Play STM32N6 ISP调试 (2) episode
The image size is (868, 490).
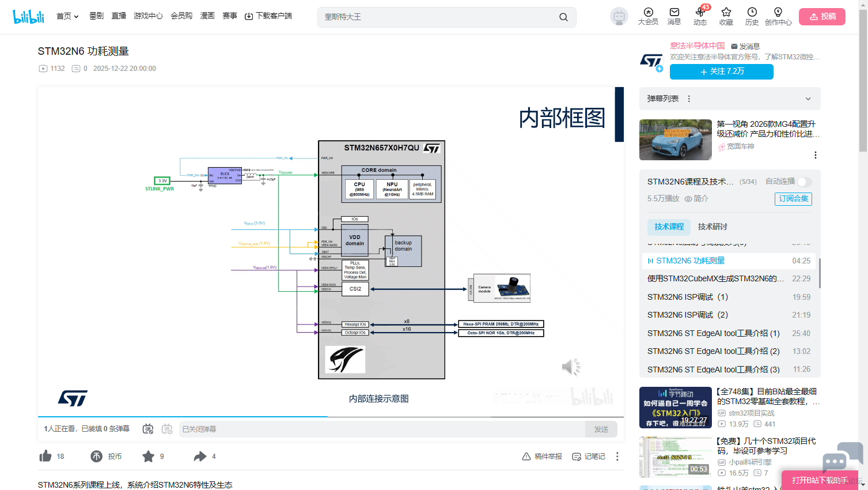tap(729, 315)
